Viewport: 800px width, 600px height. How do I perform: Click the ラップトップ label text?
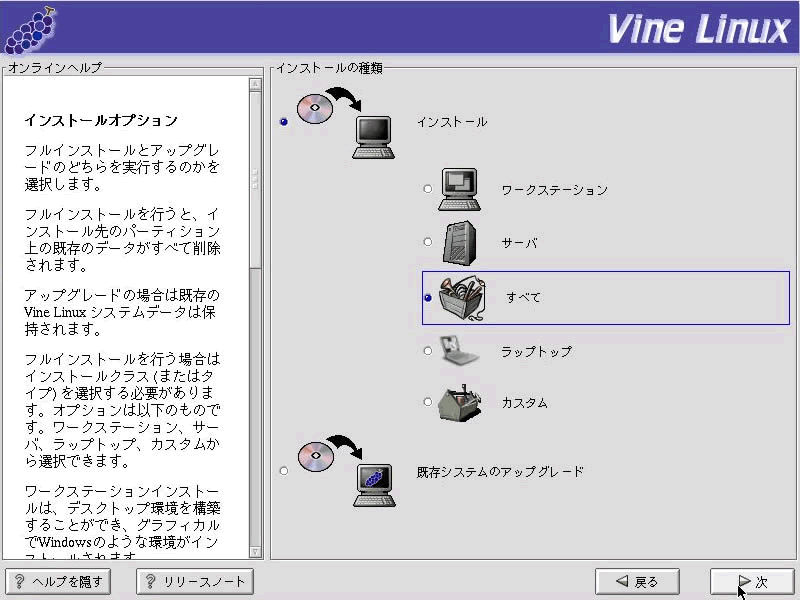537,352
